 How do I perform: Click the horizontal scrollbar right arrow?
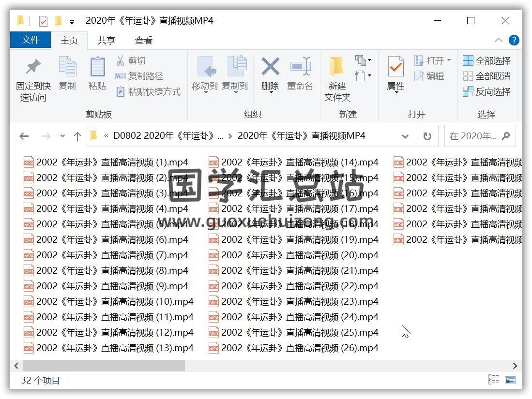click(515, 366)
